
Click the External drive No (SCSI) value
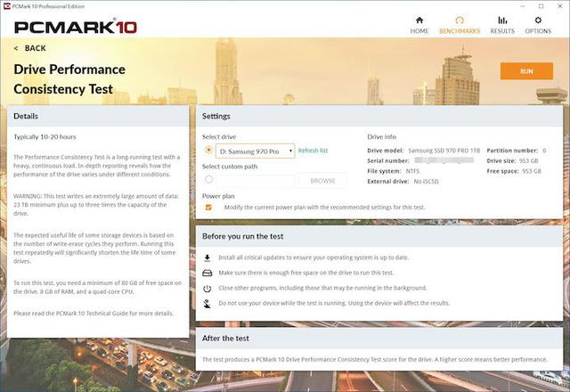pyautogui.click(x=426, y=182)
